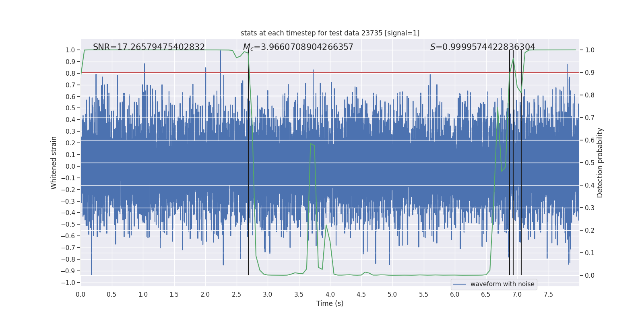Select Detection probability tick label 0.7
The image size is (644, 322).
[x=590, y=118]
